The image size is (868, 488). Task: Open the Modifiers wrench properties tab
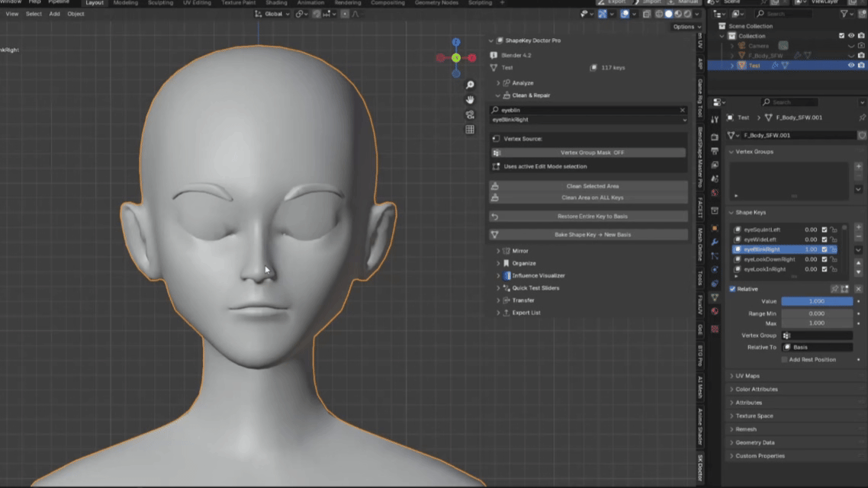[x=715, y=242]
